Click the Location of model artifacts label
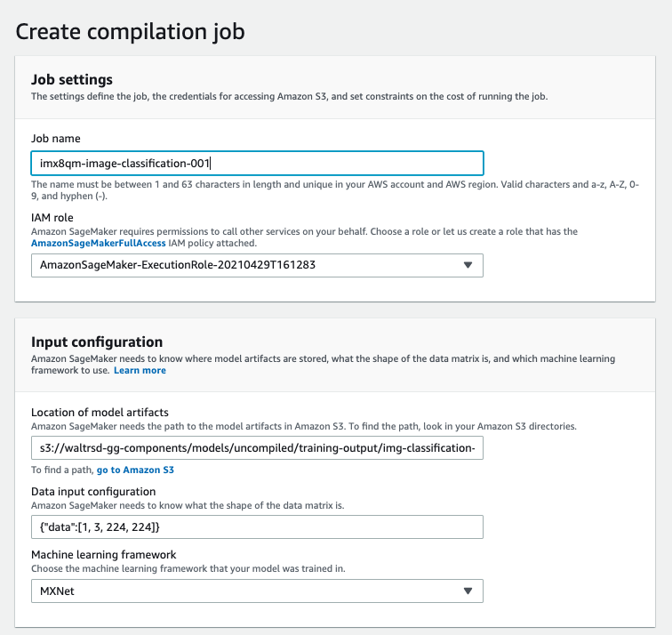Viewport: 672px width, 635px height. click(x=100, y=413)
